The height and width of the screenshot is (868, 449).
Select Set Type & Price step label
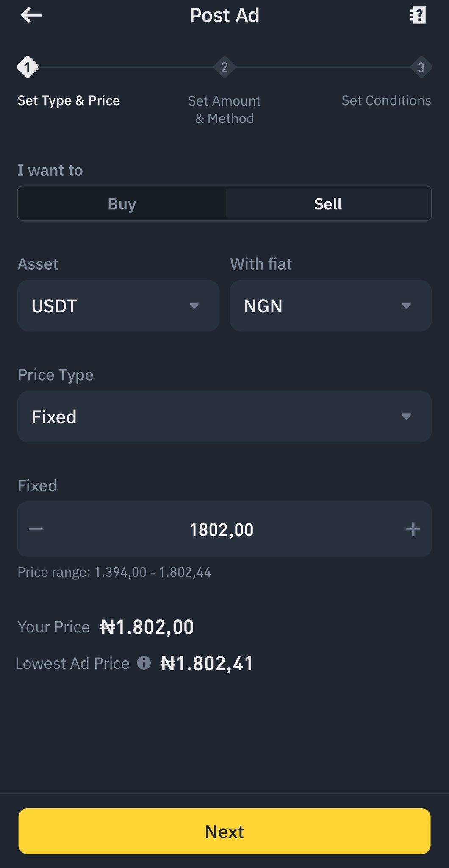(69, 101)
